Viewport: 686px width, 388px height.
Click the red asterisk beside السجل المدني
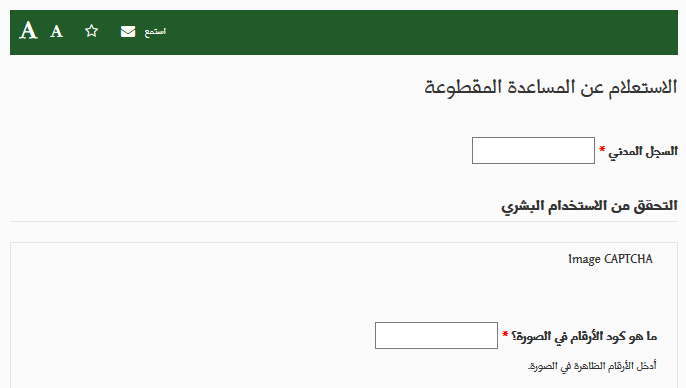click(602, 149)
